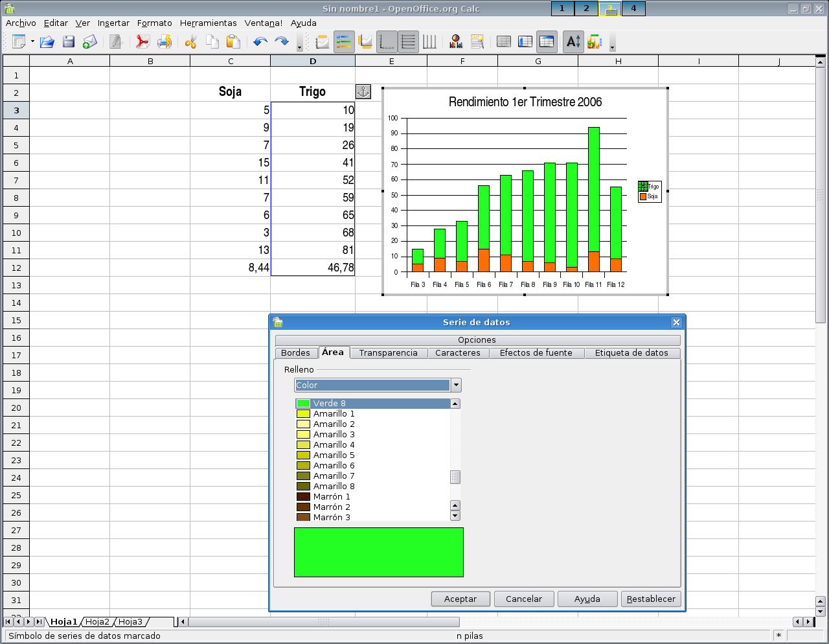The image size is (829, 644).
Task: Toggle the chart legend on/off button
Action: 344,42
